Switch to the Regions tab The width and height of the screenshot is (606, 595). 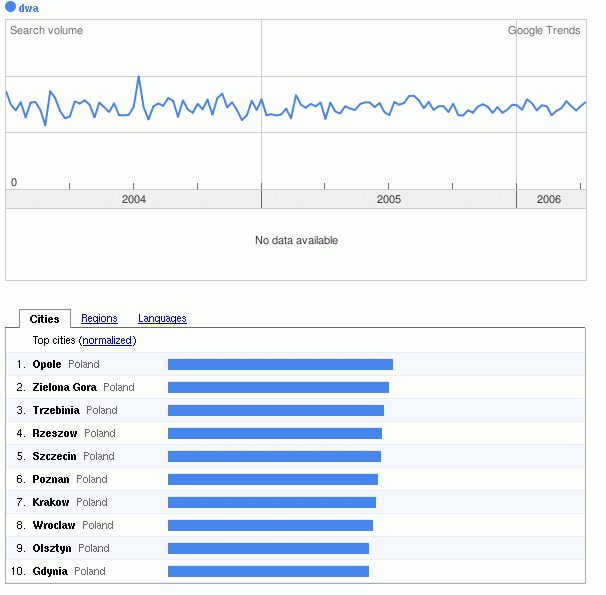[99, 319]
